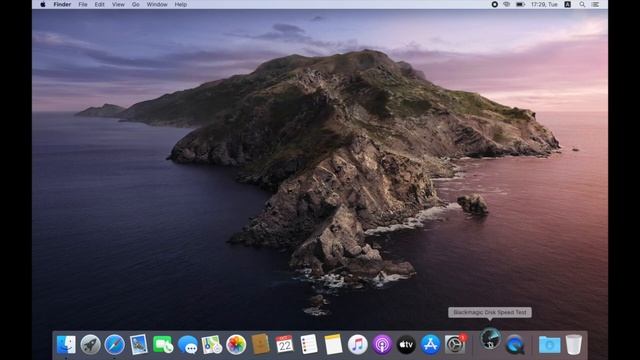Open the Contacts book icon
This screenshot has width=640, height=360.
[260, 344]
